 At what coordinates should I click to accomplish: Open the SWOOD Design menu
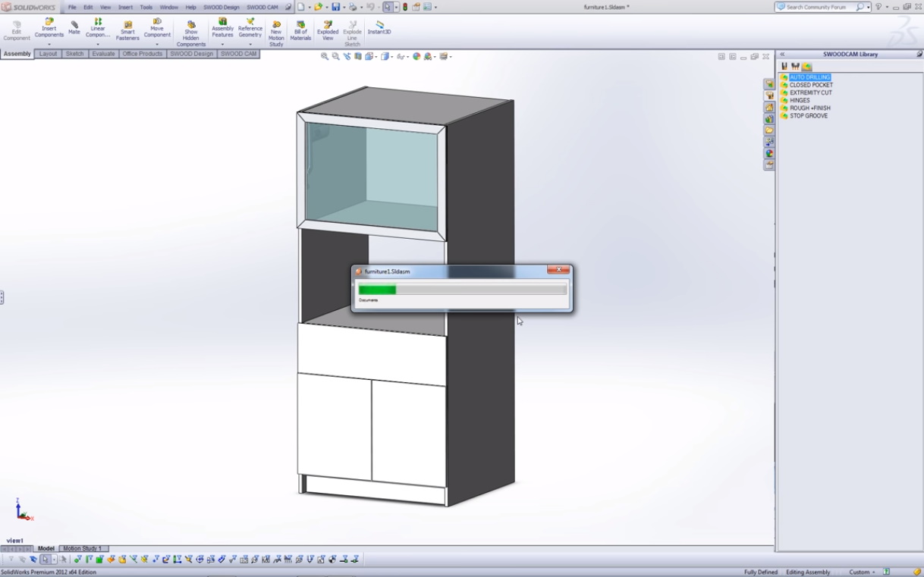[x=221, y=7]
